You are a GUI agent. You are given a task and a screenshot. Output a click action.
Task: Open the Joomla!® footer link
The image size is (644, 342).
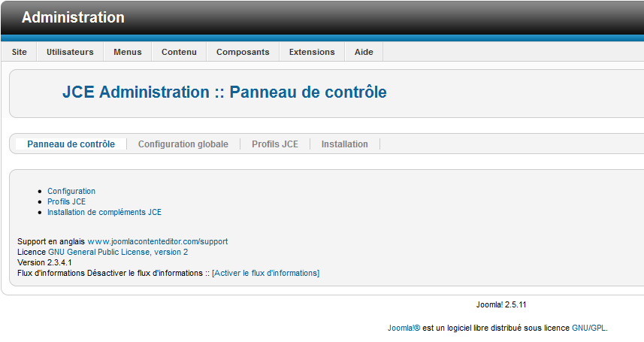[x=404, y=328]
